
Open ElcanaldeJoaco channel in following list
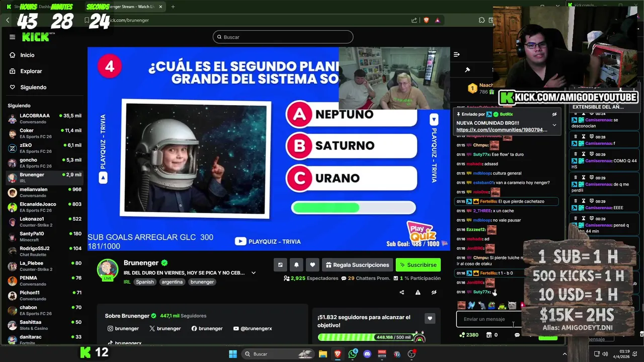tap(44, 207)
